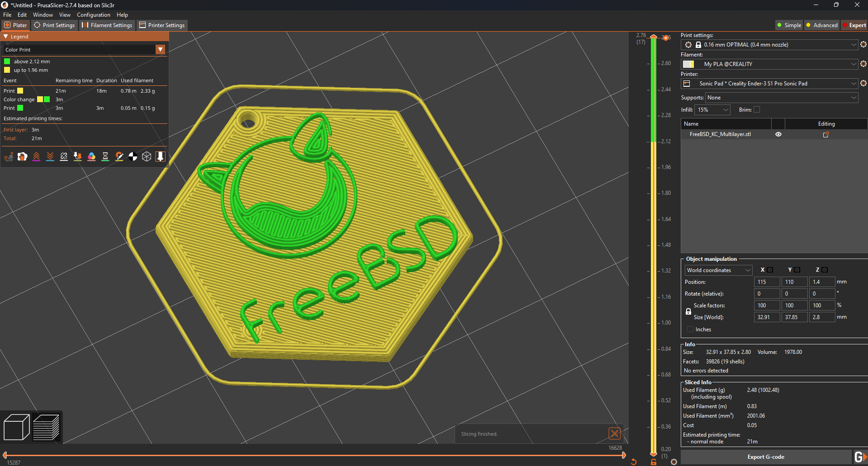Toggle deretractions downward arrows icon
This screenshot has width=868, height=466.
click(x=50, y=156)
